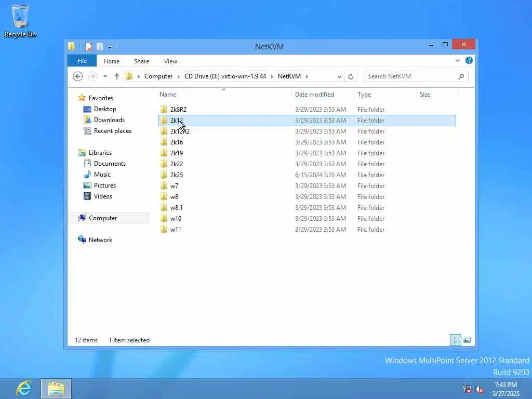Open volume tray icon
Screen dimensions: 532x399
(x=480, y=390)
